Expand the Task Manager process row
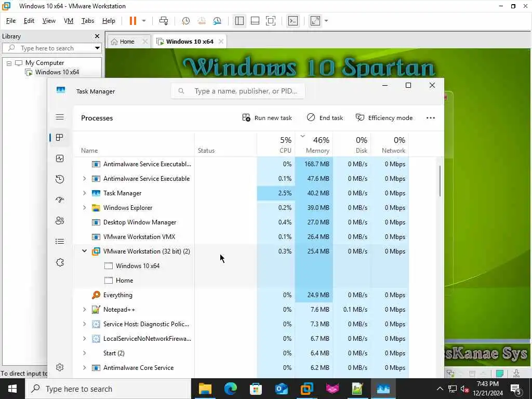 coord(85,193)
